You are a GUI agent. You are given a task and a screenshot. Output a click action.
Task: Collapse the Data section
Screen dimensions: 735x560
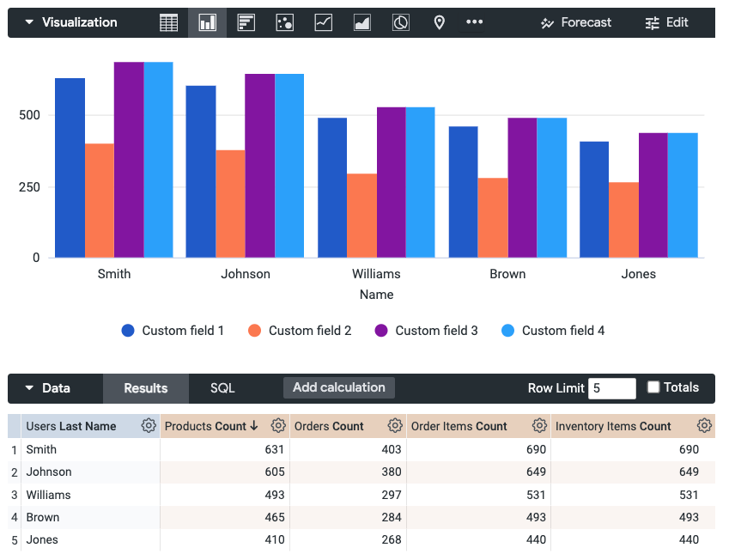coord(29,388)
